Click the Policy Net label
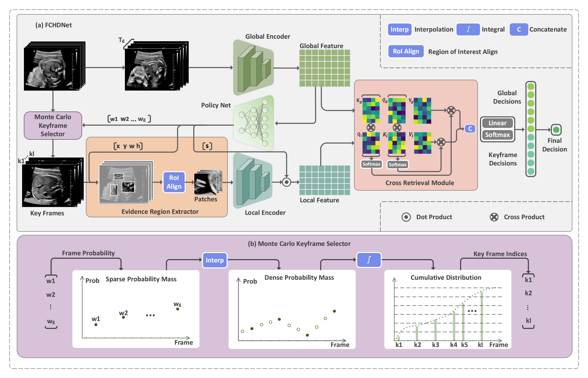Viewport: 588px width, 378px height. tap(216, 105)
